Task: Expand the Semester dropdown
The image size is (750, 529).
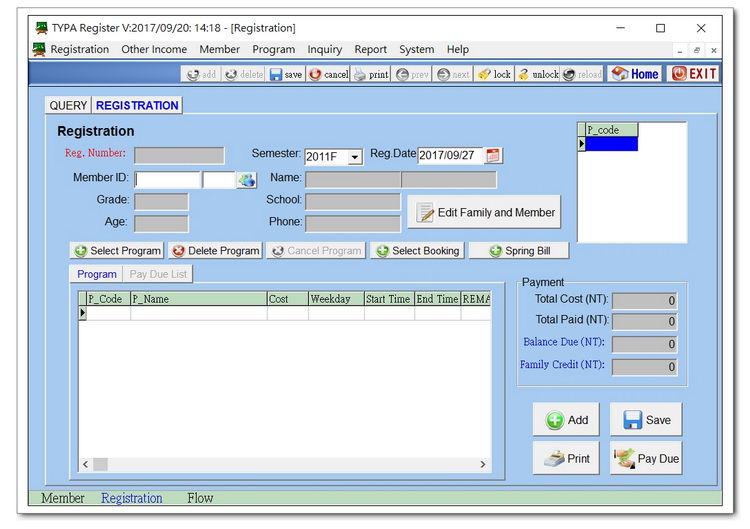Action: (355, 157)
